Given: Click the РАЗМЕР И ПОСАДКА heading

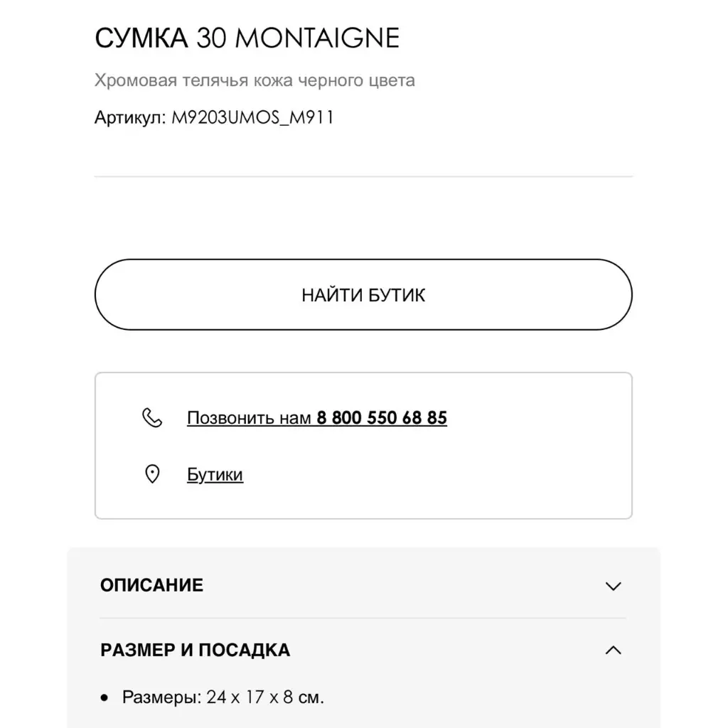Looking at the screenshot, I should [x=195, y=650].
